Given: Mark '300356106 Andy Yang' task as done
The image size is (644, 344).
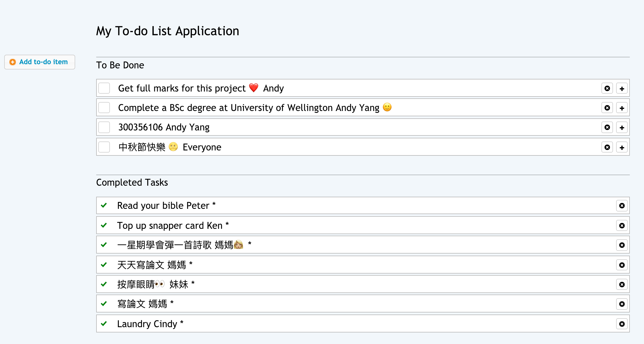Looking at the screenshot, I should (x=104, y=127).
